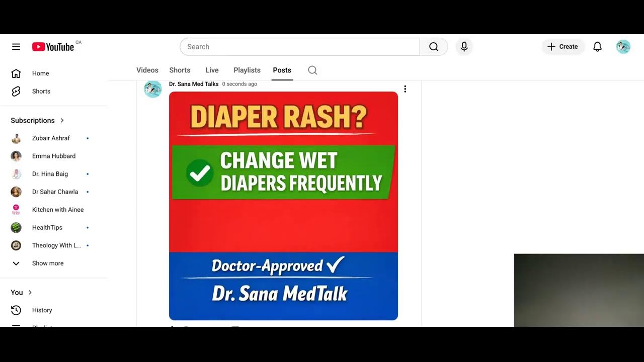Image resolution: width=644 pixels, height=362 pixels.
Task: Expand the You section chevron
Action: (x=30, y=293)
